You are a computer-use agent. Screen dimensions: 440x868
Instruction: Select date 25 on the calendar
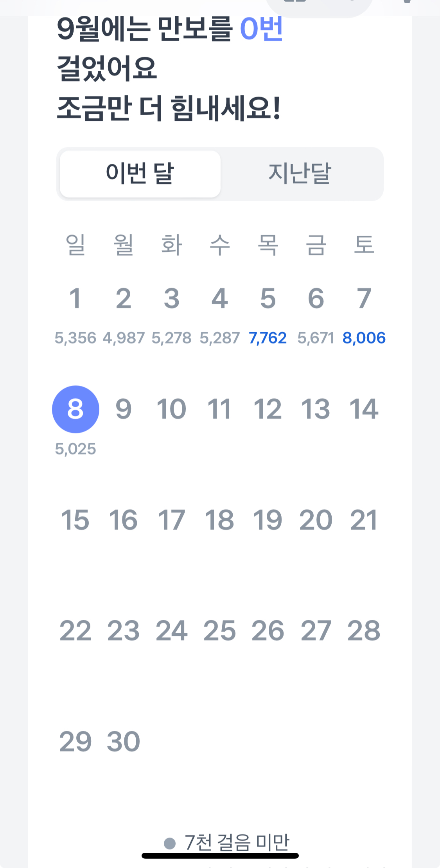[219, 631]
